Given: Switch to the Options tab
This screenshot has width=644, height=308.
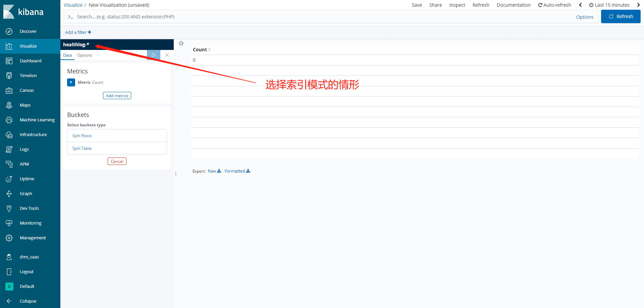Looking at the screenshot, I should pos(85,55).
